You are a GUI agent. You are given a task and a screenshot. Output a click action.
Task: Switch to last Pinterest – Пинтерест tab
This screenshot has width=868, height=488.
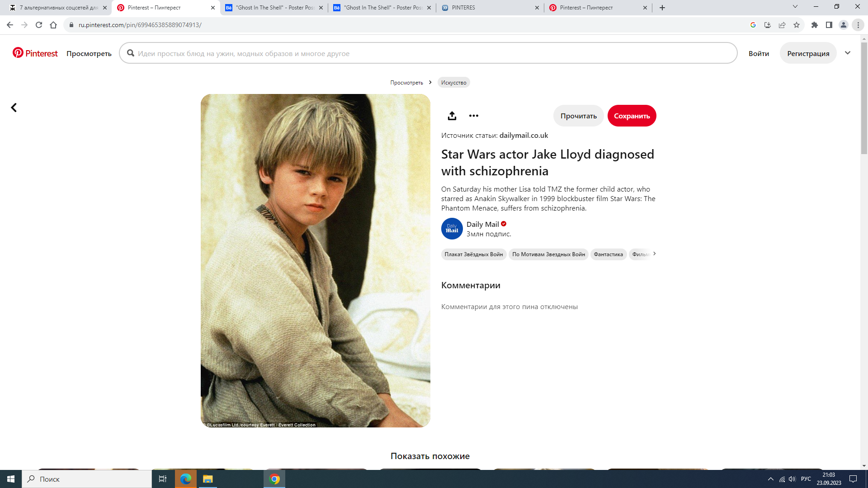[x=599, y=8]
